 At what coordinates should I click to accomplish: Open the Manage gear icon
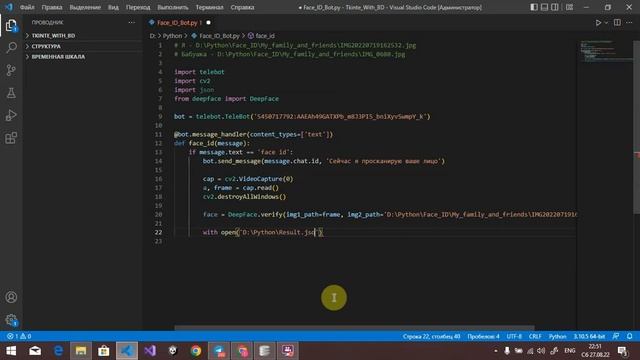point(11,320)
